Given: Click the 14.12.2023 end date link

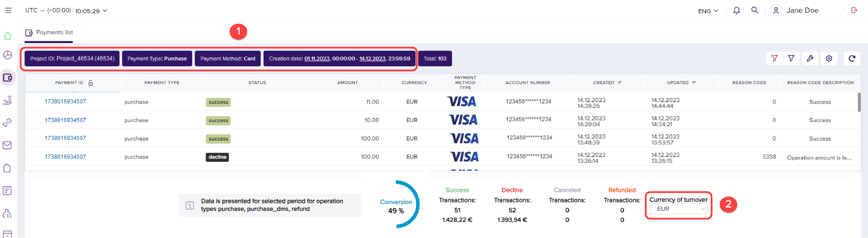Looking at the screenshot, I should coord(372,59).
